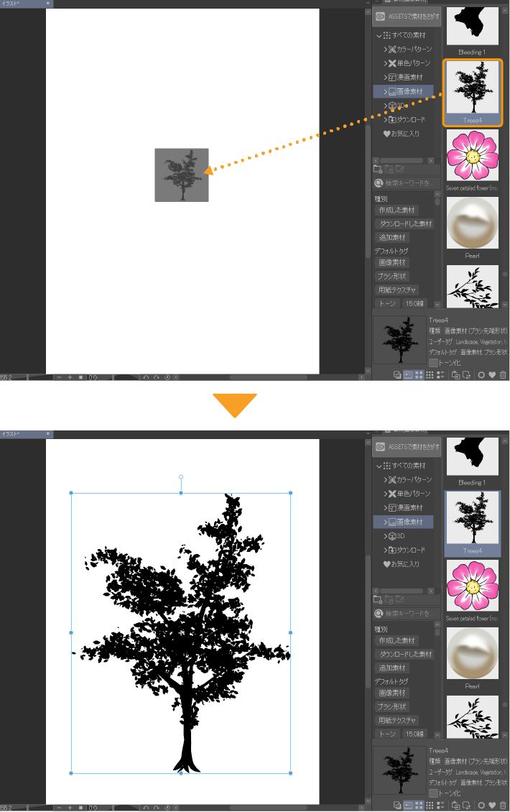Screen dimensions: 510x812
Task: Click the paste material icon in the lower screenshot
Action: click(455, 806)
